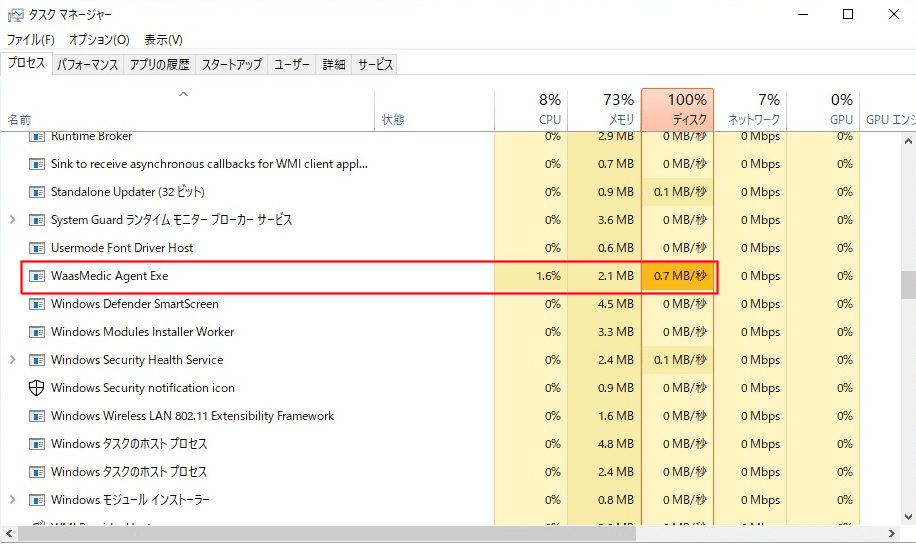Expand the System Guard ランタイム モニター row
Viewport: 916px width, 544px height.
coord(13,220)
